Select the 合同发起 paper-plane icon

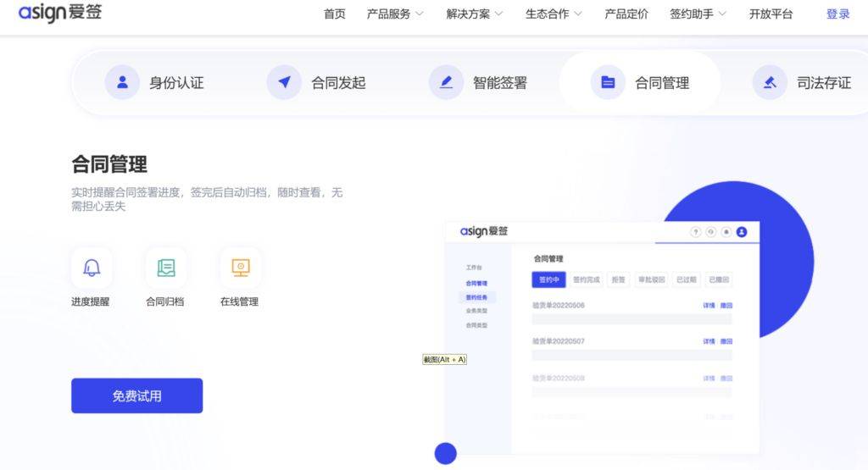[284, 82]
